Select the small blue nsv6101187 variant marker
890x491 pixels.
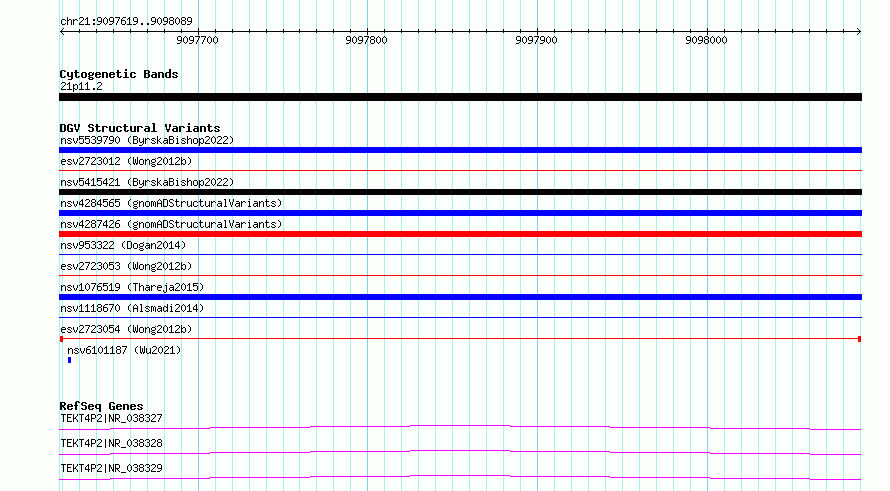pyautogui.click(x=69, y=360)
